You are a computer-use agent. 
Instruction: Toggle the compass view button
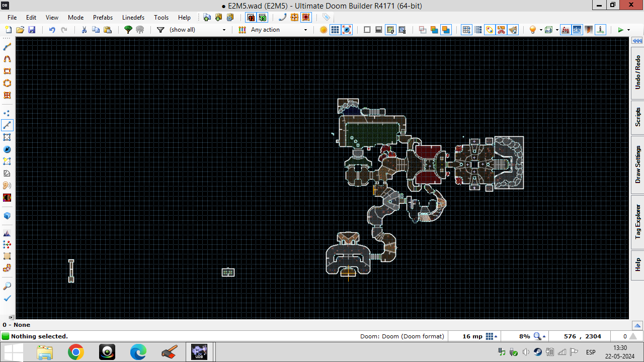(347, 30)
